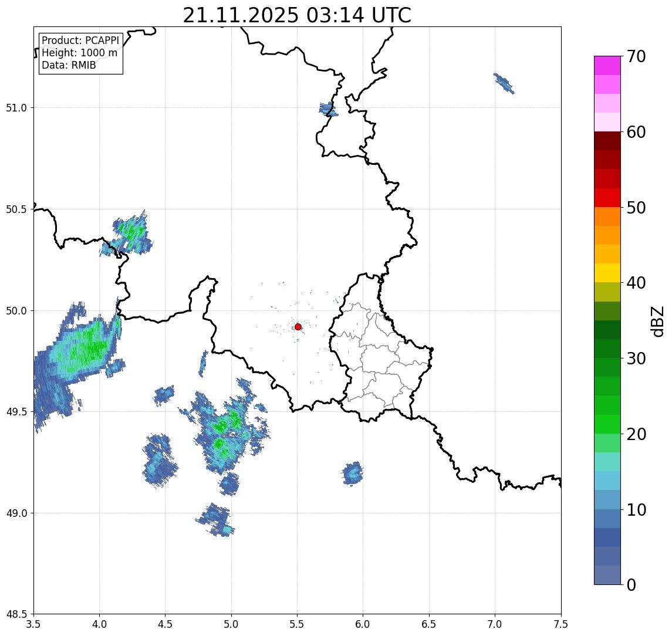Click the magenta top colorbar segment
Screen dimensions: 672x636
pyautogui.click(x=607, y=66)
